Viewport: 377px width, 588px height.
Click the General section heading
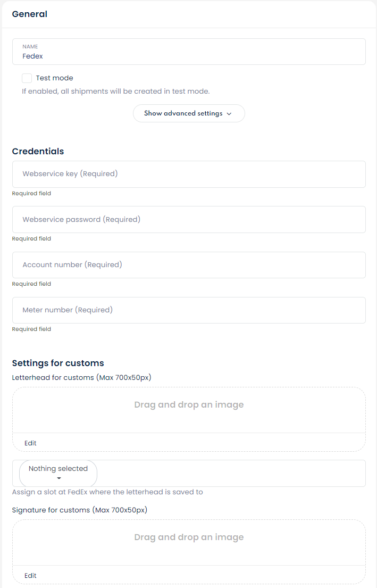click(x=30, y=14)
